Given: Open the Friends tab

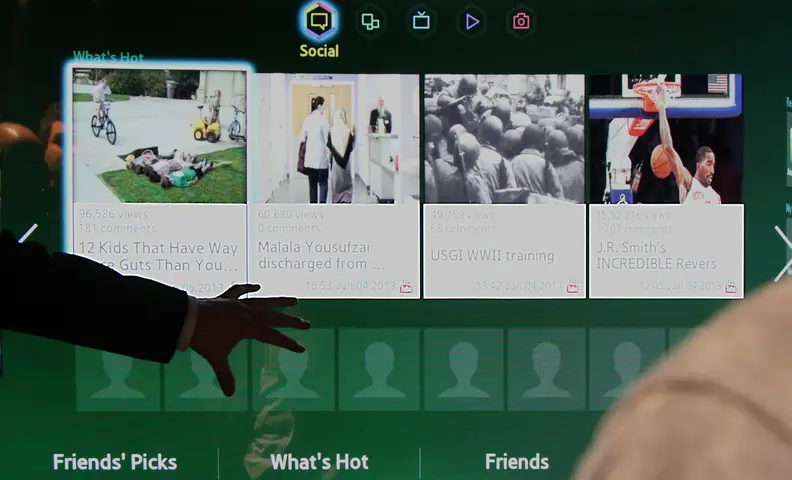Looking at the screenshot, I should 517,462.
